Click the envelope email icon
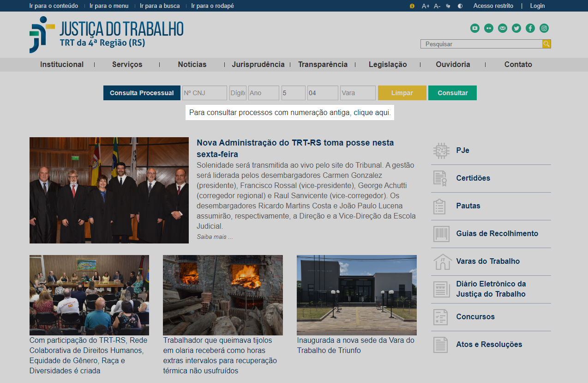This screenshot has height=383, width=588. tap(503, 28)
